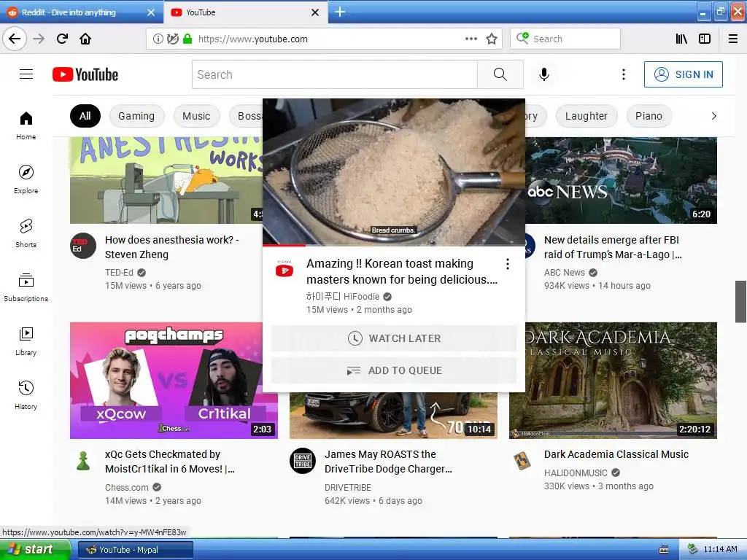The image size is (747, 560).
Task: Open How does anesthesia work video title
Action: tap(172, 247)
